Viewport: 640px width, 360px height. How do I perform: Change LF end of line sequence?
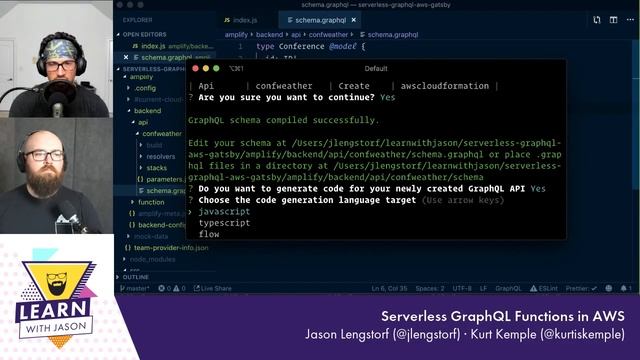click(483, 289)
